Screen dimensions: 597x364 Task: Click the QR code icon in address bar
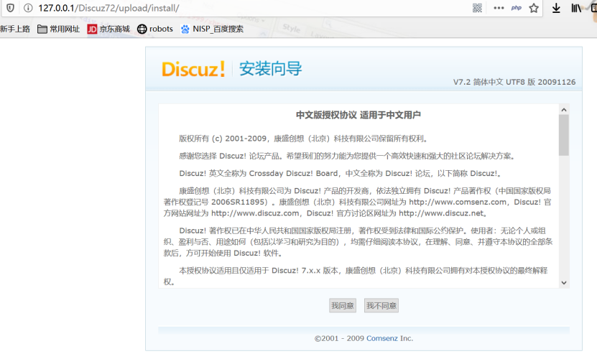point(477,8)
